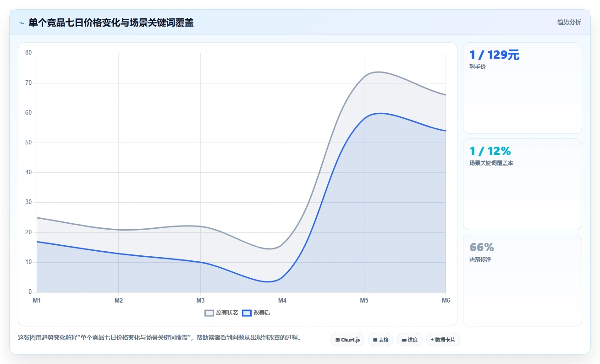Click the M5 x-axis label
Viewport: 600px width, 364px height.
[364, 301]
